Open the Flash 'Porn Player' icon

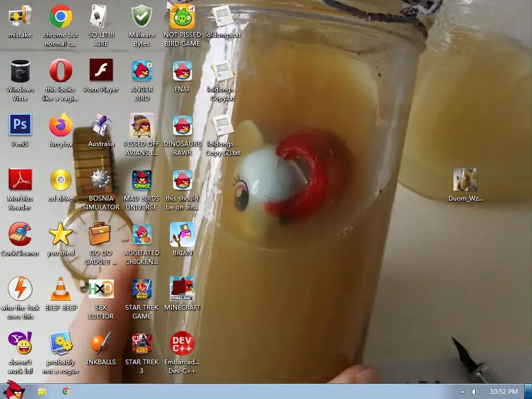pyautogui.click(x=101, y=70)
